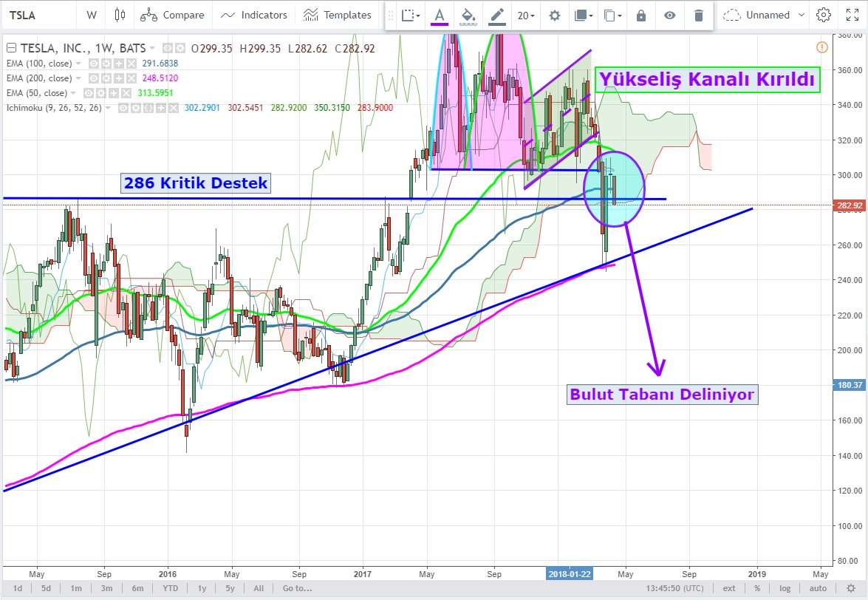Open chart properties gear at top right
The width and height of the screenshot is (868, 600).
pyautogui.click(x=824, y=15)
